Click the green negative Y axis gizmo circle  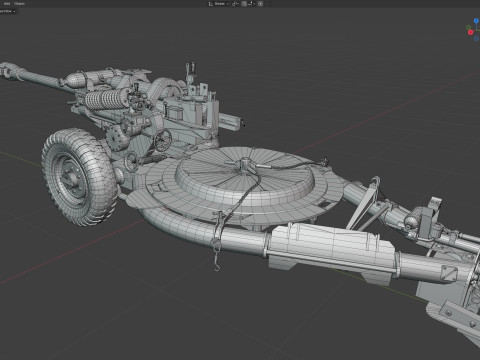click(x=468, y=27)
